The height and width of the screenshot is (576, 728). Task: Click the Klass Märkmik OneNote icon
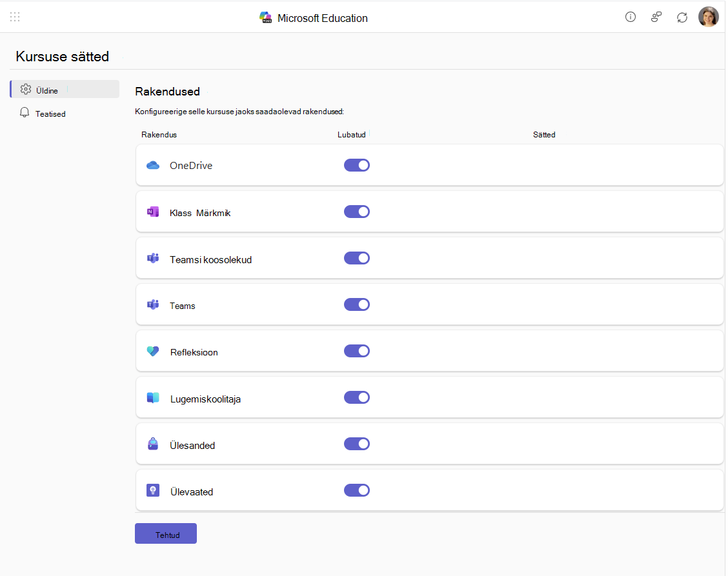click(x=153, y=212)
